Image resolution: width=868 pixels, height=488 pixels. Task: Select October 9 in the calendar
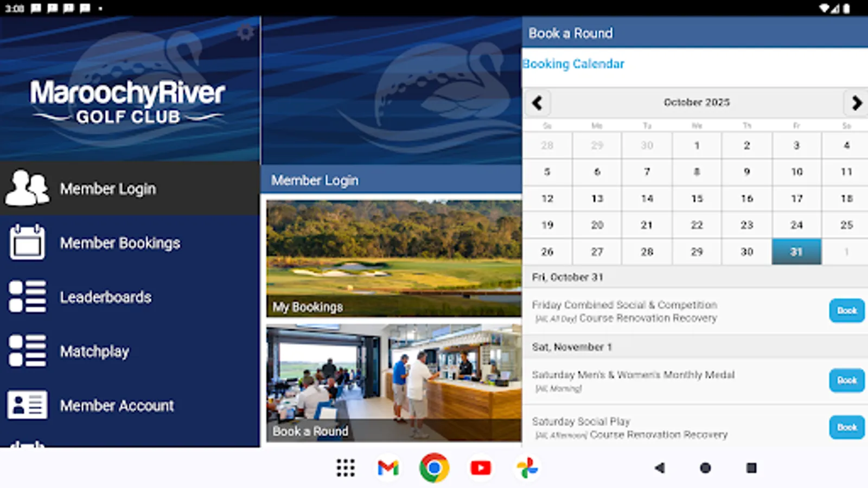click(x=746, y=172)
